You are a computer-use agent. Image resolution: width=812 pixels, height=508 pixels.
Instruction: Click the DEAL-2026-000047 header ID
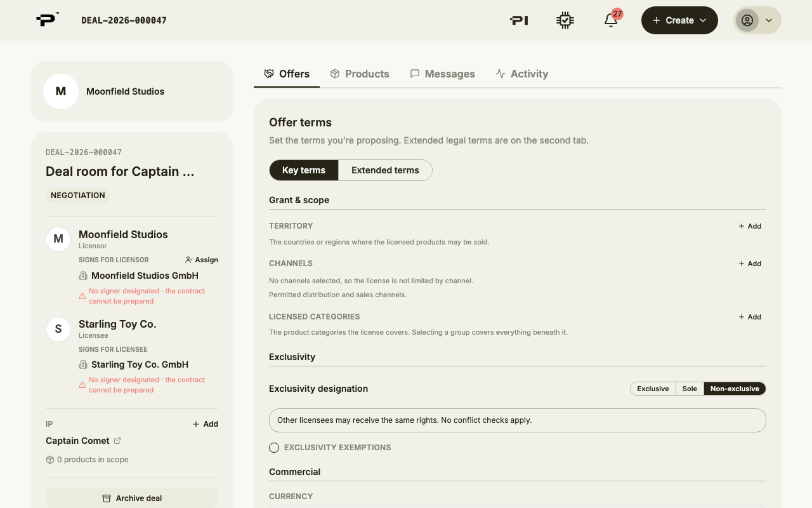point(124,20)
